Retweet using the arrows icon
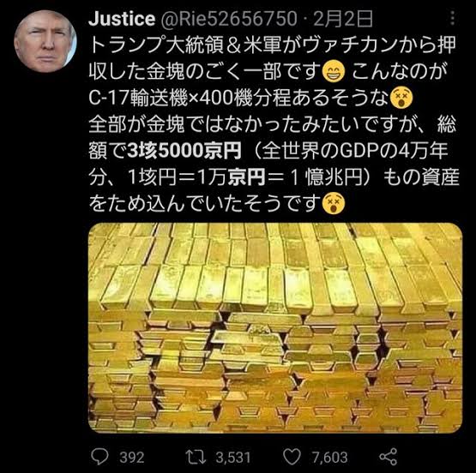The width and height of the screenshot is (476, 473). point(196,457)
